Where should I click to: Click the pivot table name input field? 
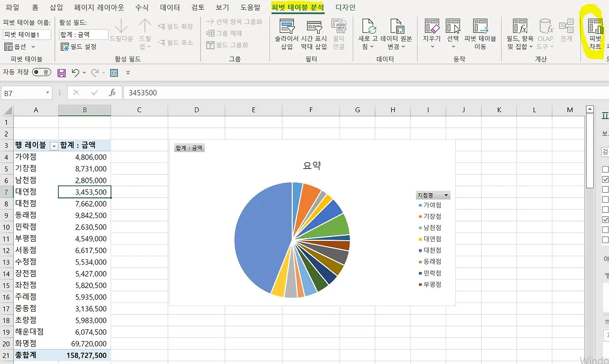tap(27, 34)
